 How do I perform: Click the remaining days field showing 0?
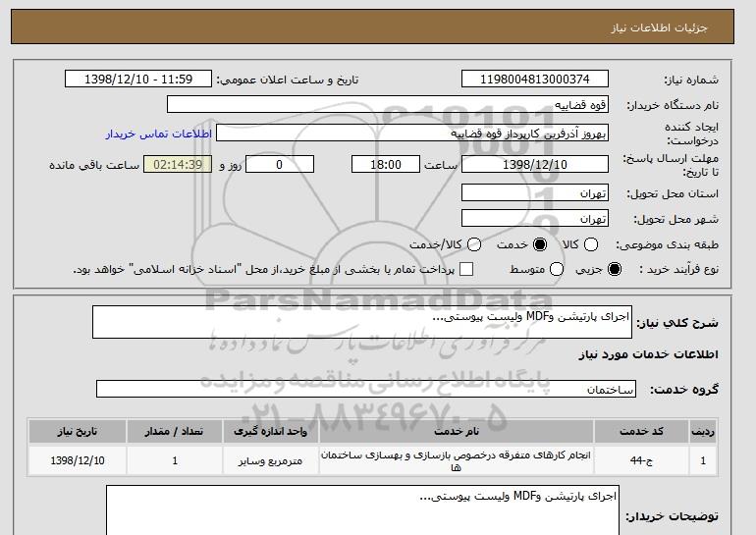point(280,164)
